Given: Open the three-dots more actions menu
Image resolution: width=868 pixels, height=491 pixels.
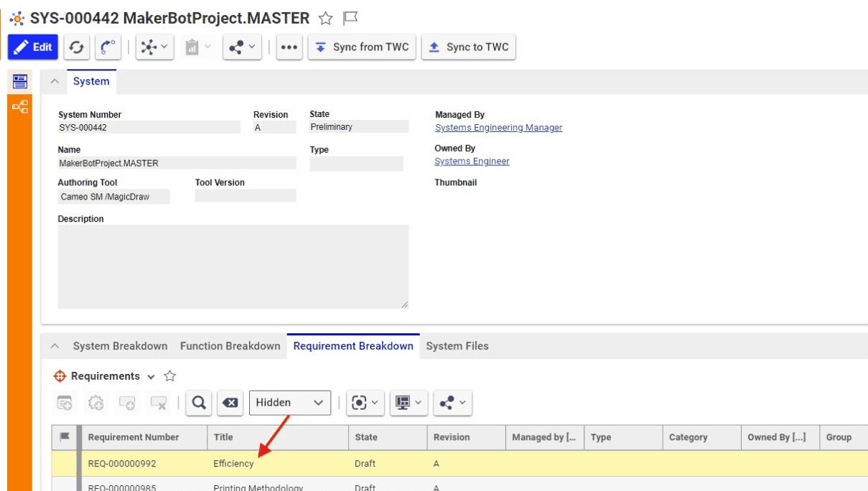Looking at the screenshot, I should click(289, 47).
